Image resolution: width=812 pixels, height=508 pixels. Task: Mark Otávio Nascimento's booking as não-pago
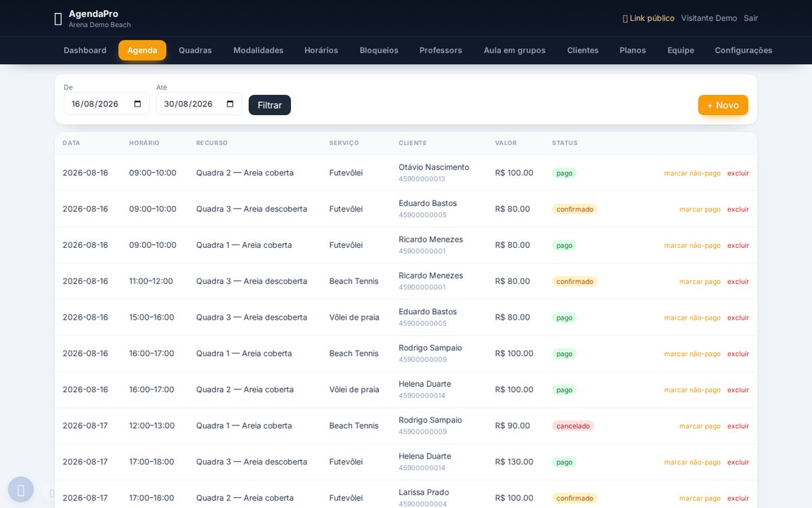click(692, 173)
